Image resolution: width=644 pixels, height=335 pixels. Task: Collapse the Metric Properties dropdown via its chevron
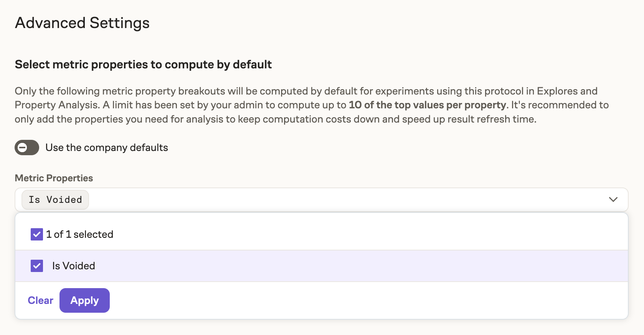(x=613, y=199)
